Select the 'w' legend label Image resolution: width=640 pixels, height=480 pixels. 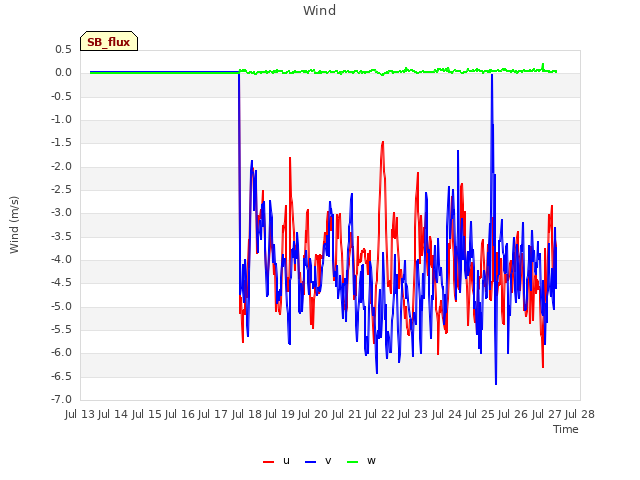pos(371,461)
